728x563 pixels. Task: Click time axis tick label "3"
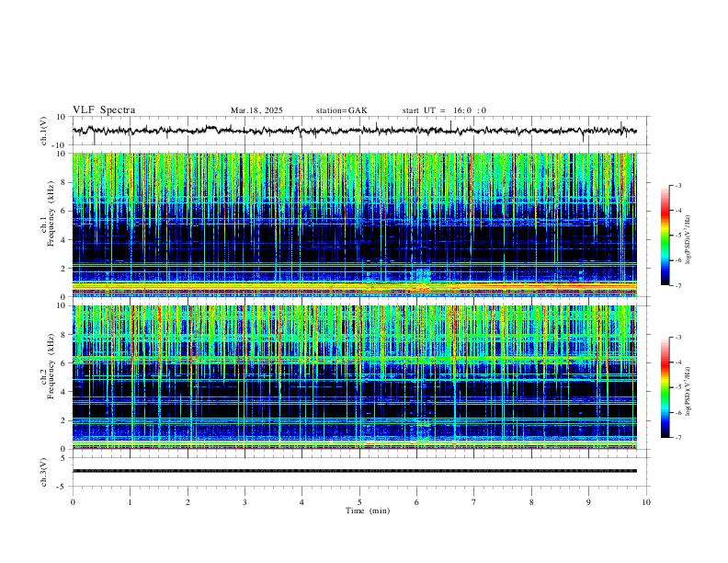[x=245, y=502]
